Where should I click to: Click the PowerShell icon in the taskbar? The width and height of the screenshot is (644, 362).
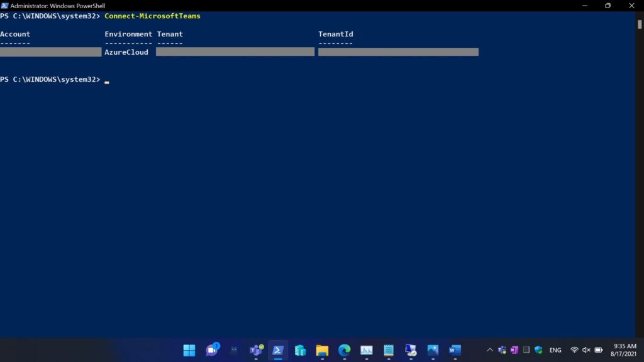(x=278, y=350)
